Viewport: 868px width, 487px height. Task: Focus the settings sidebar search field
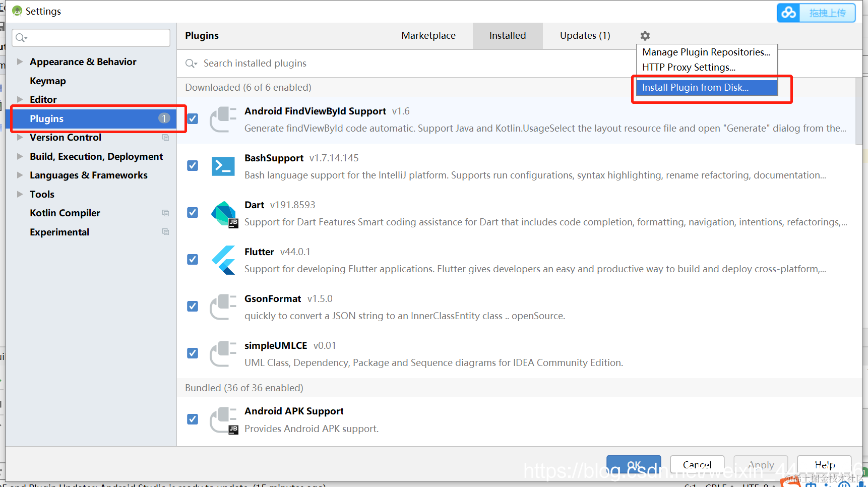(91, 38)
